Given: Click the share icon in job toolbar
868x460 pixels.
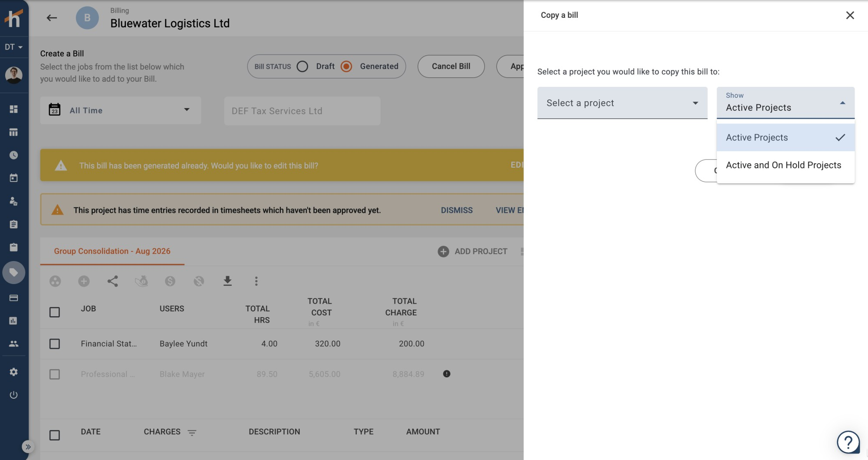Looking at the screenshot, I should [112, 281].
